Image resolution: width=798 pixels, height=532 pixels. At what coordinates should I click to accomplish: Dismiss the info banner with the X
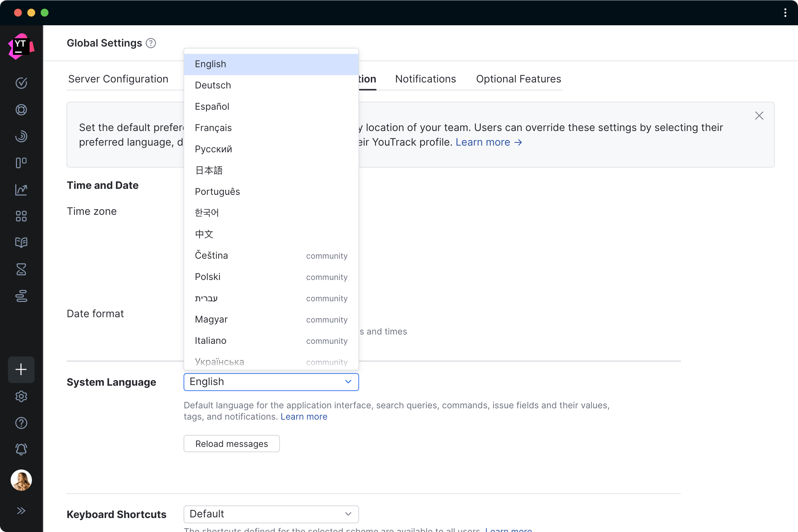pyautogui.click(x=759, y=116)
